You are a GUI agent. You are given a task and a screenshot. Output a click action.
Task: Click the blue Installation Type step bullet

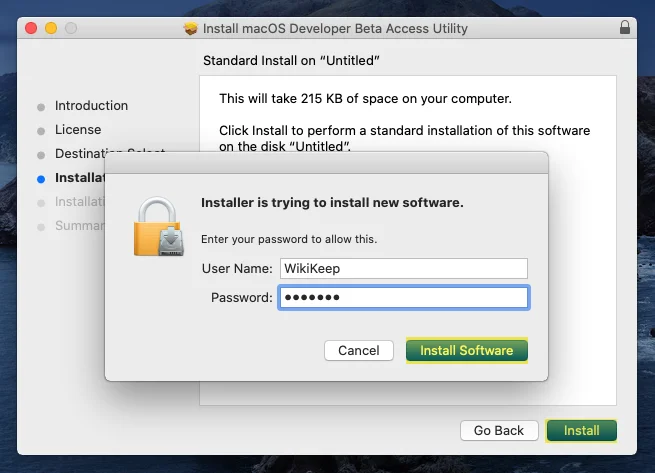coord(41,179)
